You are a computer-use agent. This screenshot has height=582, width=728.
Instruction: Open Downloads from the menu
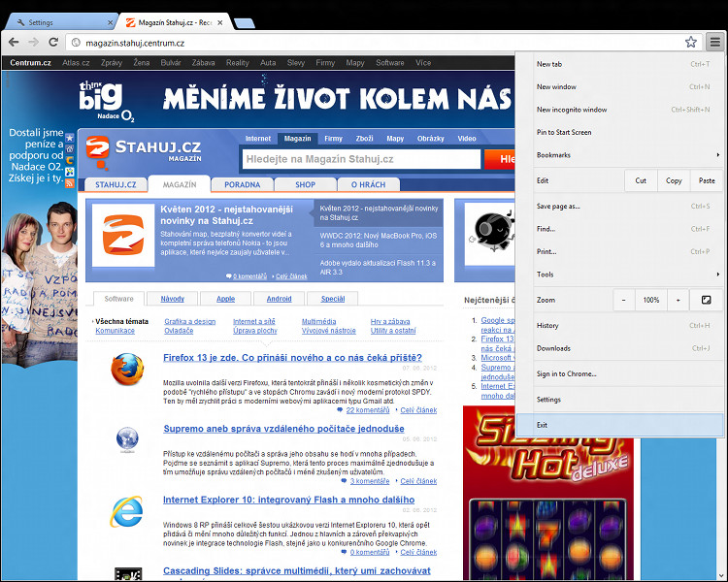[620, 348]
